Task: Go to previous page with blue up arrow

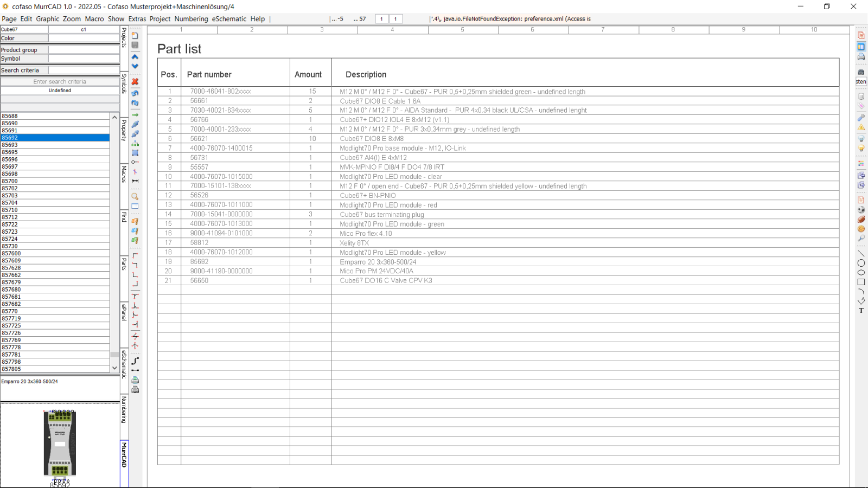Action: point(135,56)
